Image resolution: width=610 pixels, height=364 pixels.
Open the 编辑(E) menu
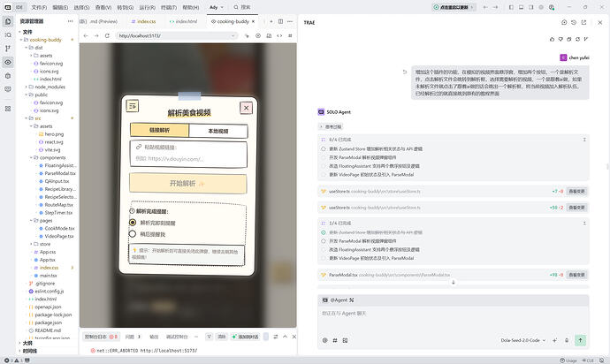60,7
